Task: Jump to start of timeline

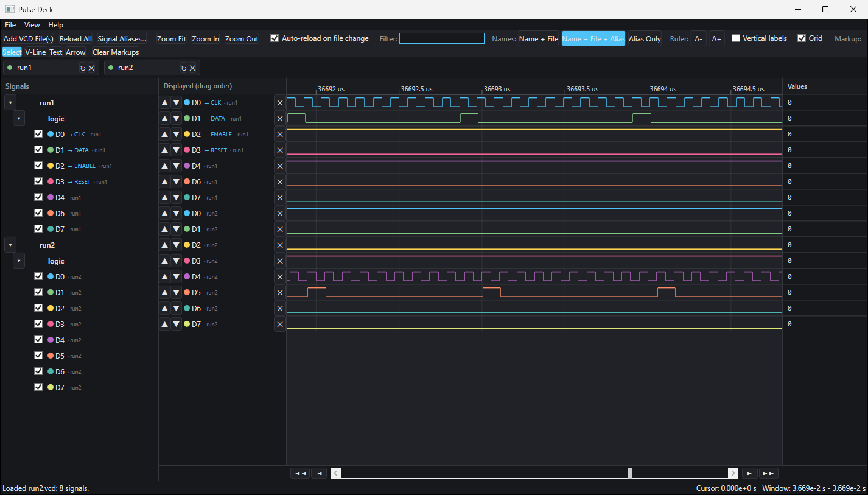Action: pyautogui.click(x=300, y=473)
